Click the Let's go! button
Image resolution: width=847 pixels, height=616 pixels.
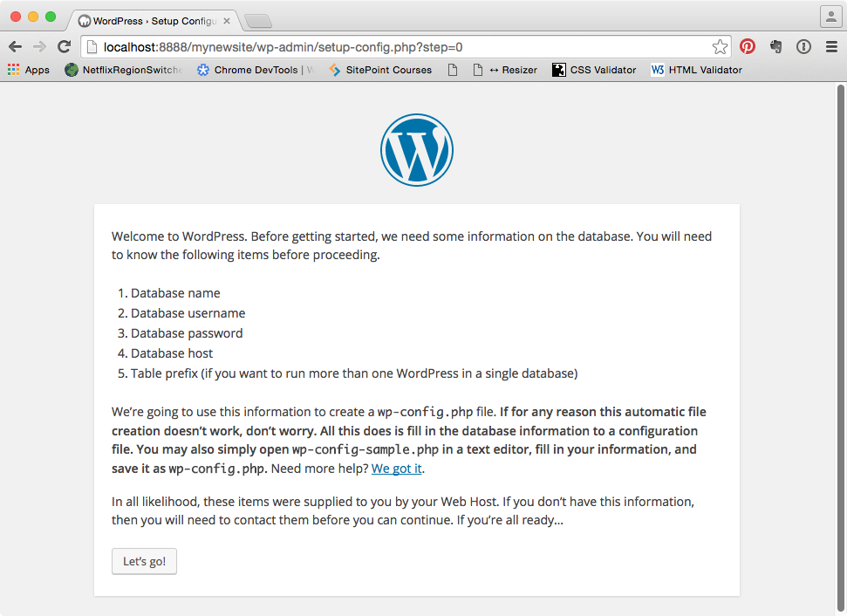click(144, 561)
